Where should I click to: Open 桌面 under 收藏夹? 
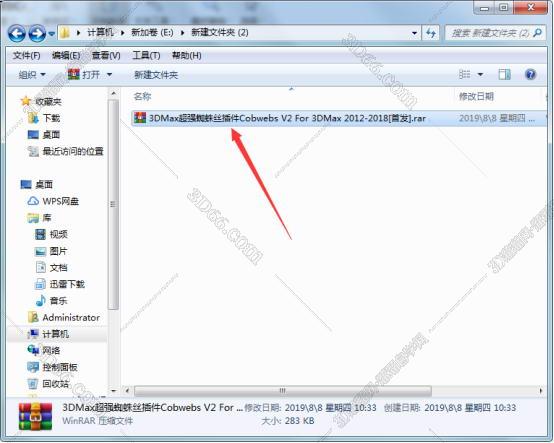pyautogui.click(x=51, y=135)
